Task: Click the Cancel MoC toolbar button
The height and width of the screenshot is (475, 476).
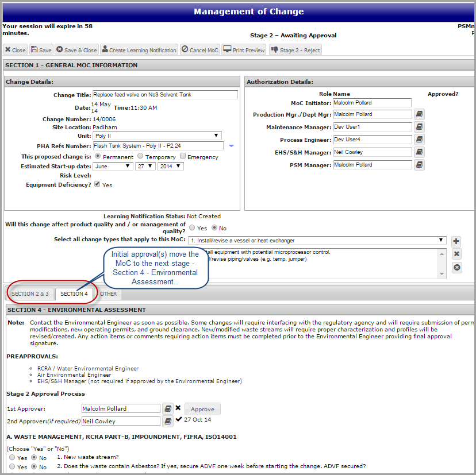Action: pyautogui.click(x=199, y=50)
